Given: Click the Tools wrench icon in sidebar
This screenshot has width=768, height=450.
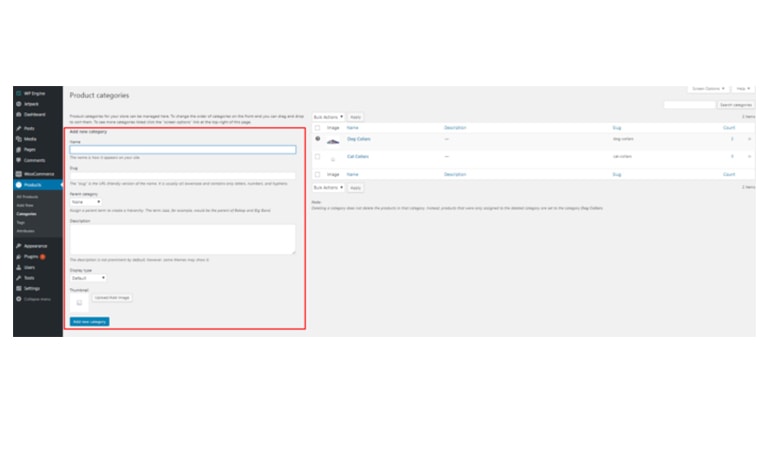Looking at the screenshot, I should coord(19,278).
